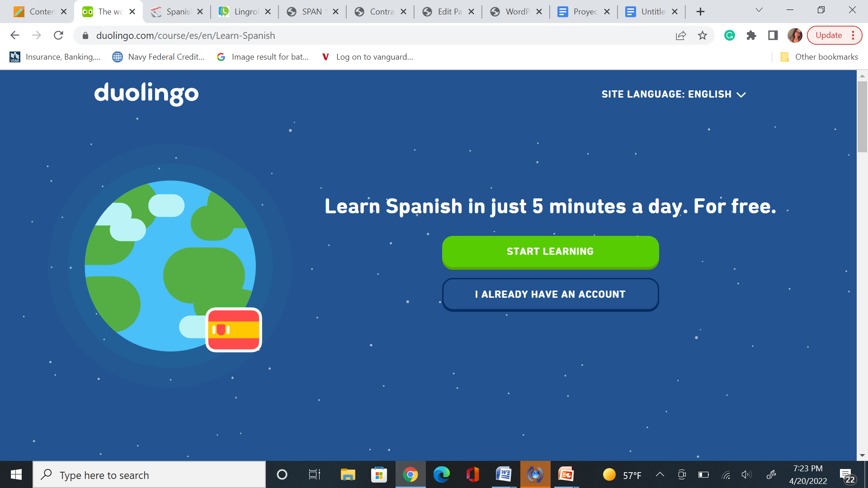
Task: Click the Duolingo logo
Action: (x=146, y=94)
